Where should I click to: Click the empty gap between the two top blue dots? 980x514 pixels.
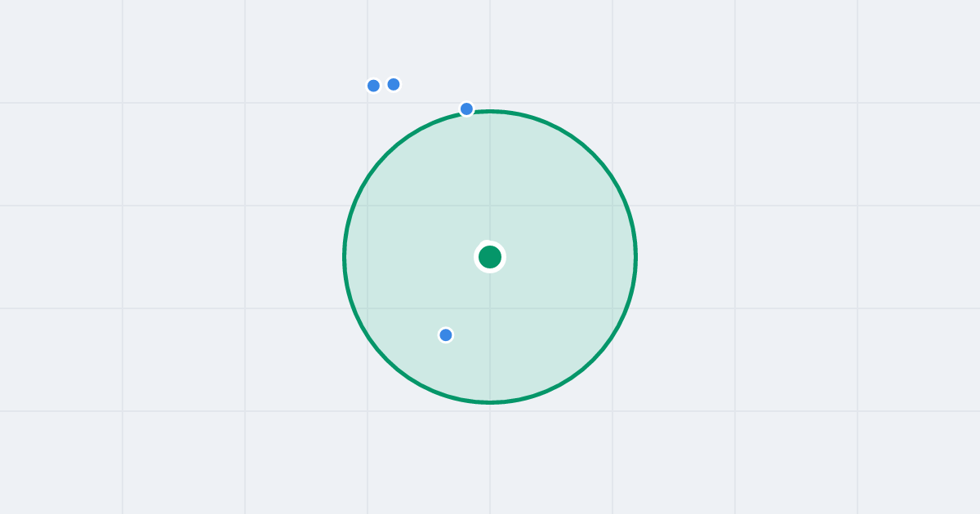(x=384, y=85)
